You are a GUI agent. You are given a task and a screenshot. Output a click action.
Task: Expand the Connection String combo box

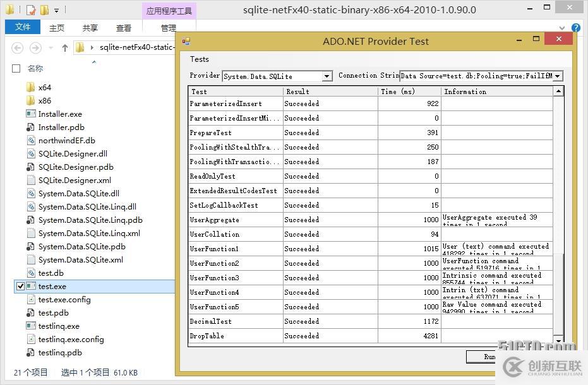pos(557,76)
